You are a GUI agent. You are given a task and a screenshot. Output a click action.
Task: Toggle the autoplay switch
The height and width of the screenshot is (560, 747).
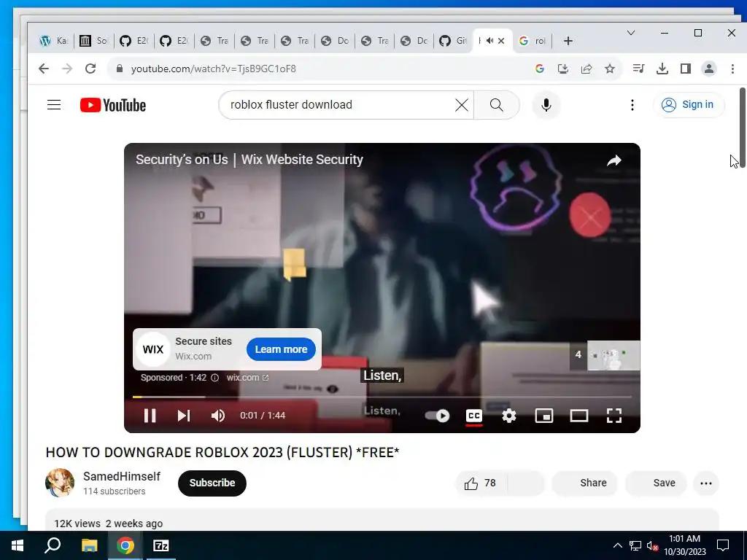[437, 416]
